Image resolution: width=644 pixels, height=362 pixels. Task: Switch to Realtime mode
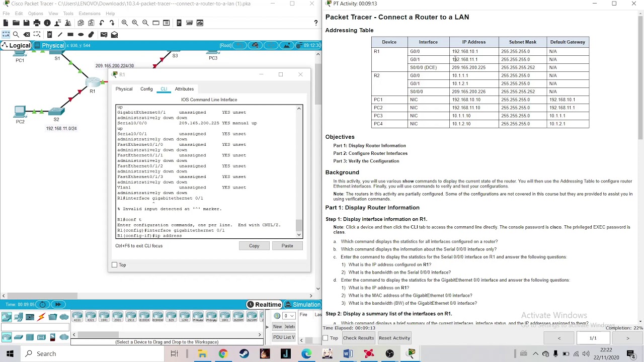tap(264, 305)
